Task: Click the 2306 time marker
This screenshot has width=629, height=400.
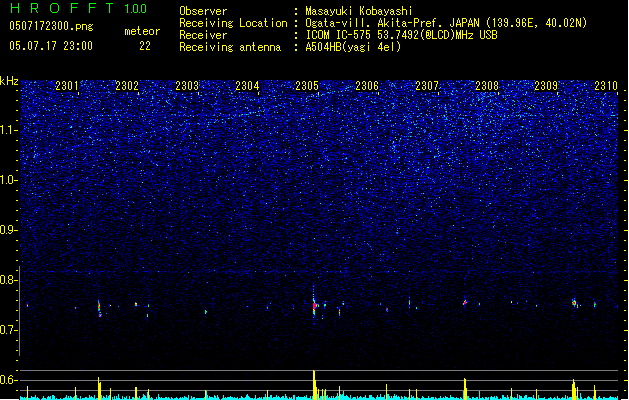Action: pos(367,86)
